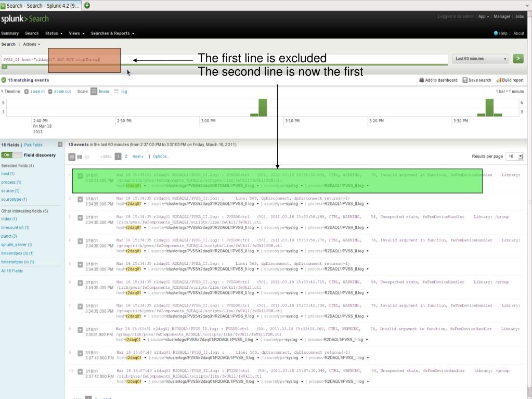
Task: Click inside the search query input field
Action: coord(225,59)
